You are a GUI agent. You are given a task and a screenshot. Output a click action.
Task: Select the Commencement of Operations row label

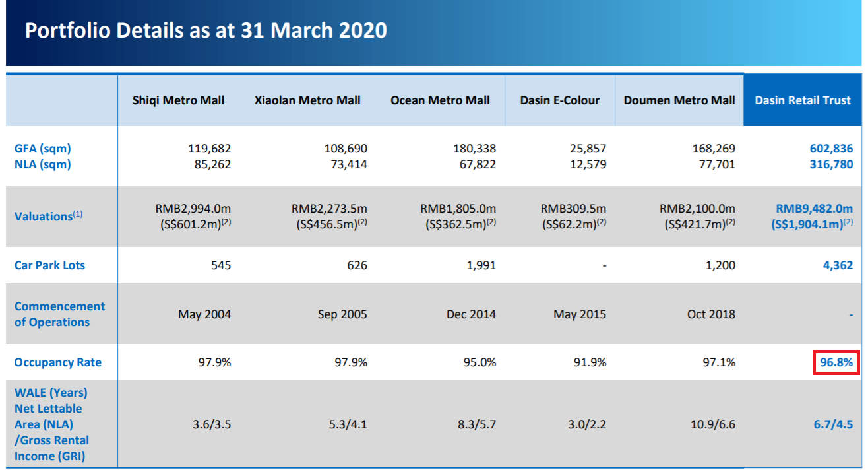pyautogui.click(x=59, y=314)
